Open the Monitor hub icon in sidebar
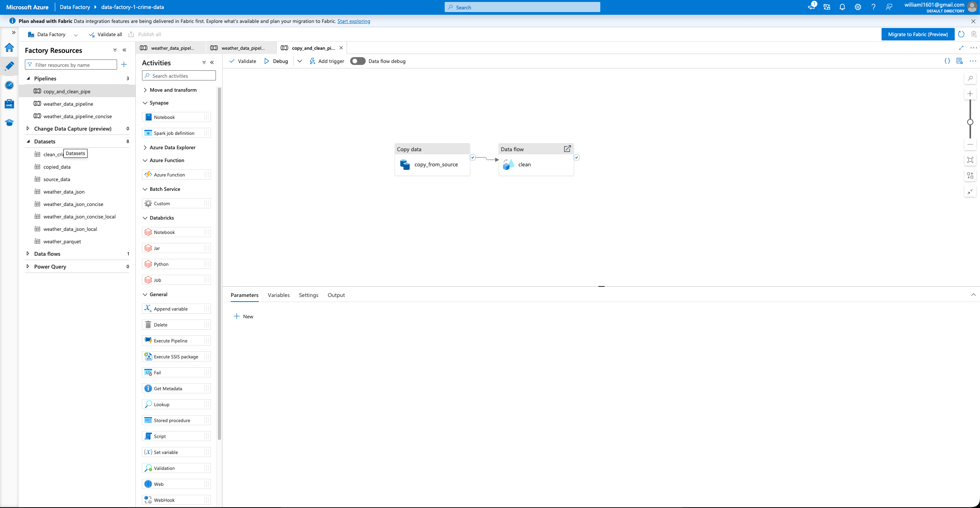This screenshot has height=508, width=980. coord(9,85)
